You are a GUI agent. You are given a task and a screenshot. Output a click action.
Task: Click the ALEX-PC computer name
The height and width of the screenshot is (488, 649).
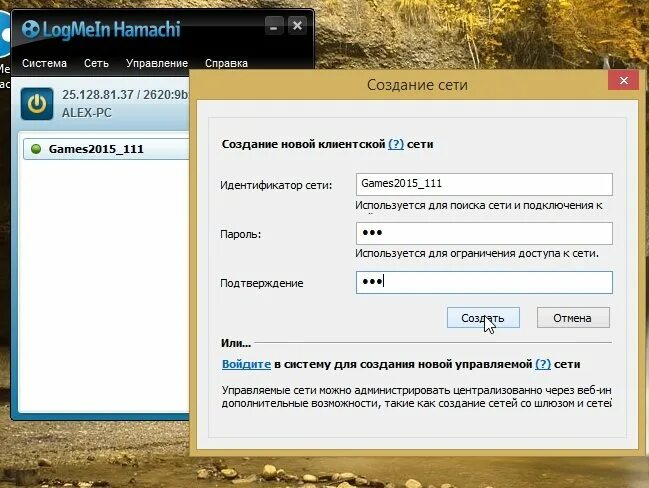[87, 113]
